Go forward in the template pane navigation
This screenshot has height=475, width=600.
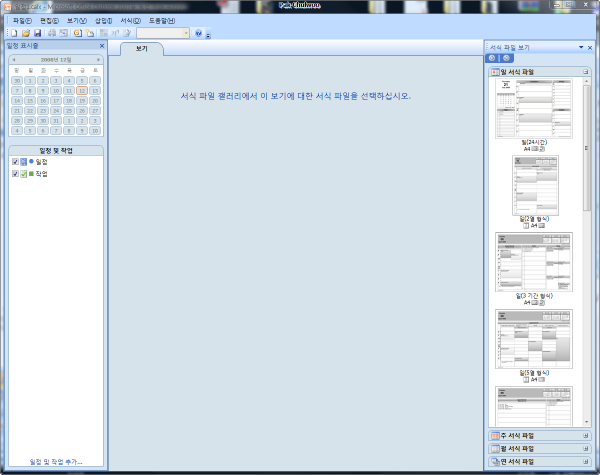coord(506,58)
